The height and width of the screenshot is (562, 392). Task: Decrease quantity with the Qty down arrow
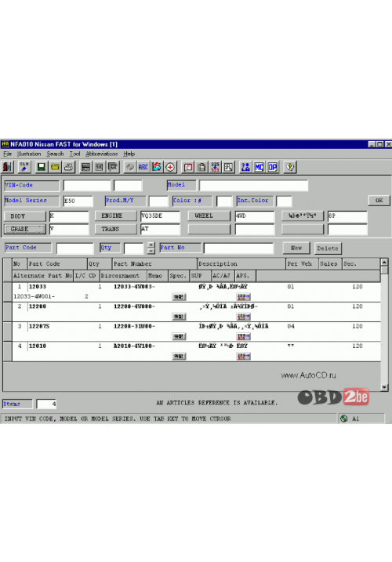(x=151, y=251)
